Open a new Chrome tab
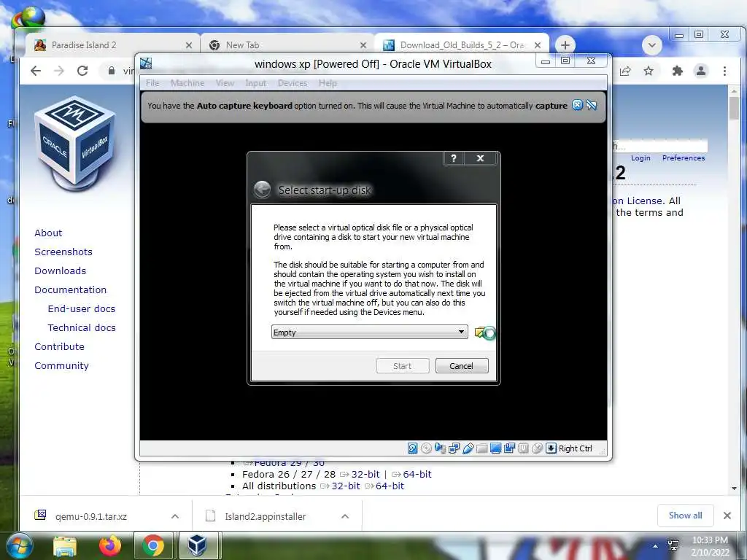The height and width of the screenshot is (560, 747). [x=565, y=45]
